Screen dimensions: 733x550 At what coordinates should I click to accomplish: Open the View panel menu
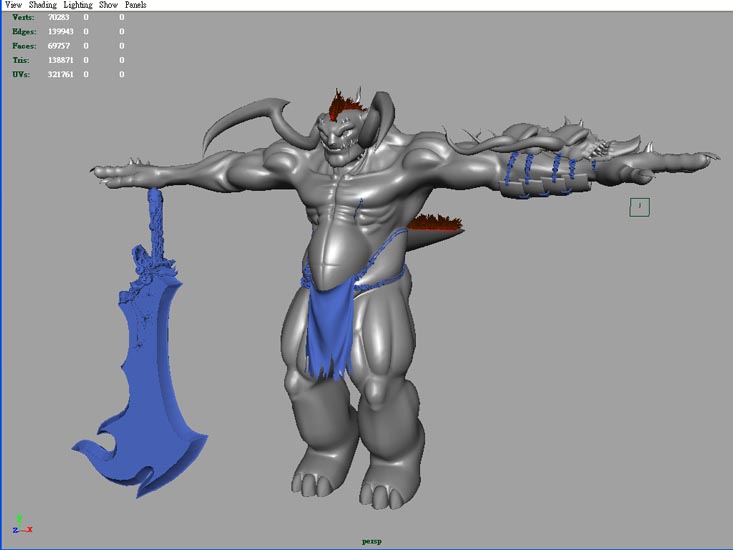pyautogui.click(x=14, y=5)
